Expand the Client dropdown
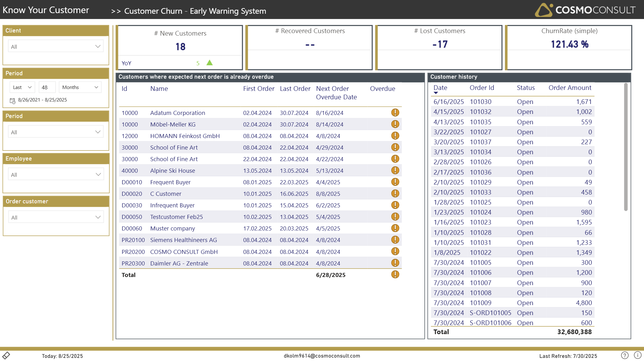Viewport: 644px width, 361px height. 56,47
